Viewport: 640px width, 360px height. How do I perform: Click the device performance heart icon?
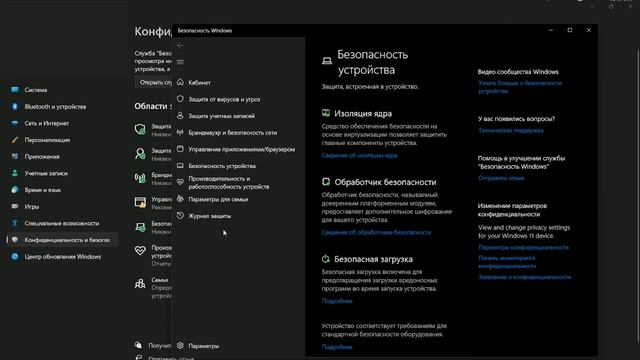(180, 182)
